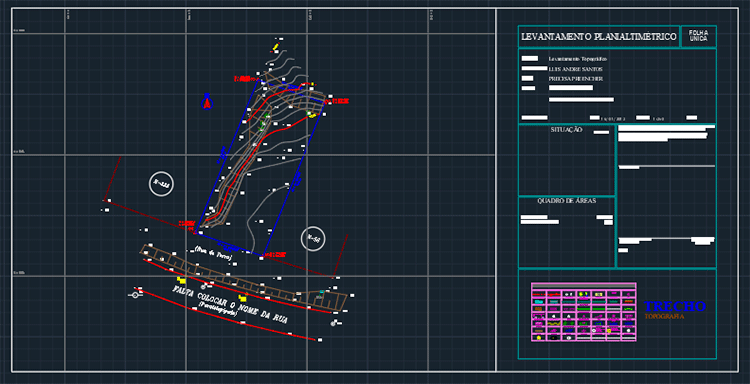This screenshot has width=750, height=384.
Task: Select the 'FALTA COLOCAR O NOME DA RUA' text
Action: (x=231, y=305)
